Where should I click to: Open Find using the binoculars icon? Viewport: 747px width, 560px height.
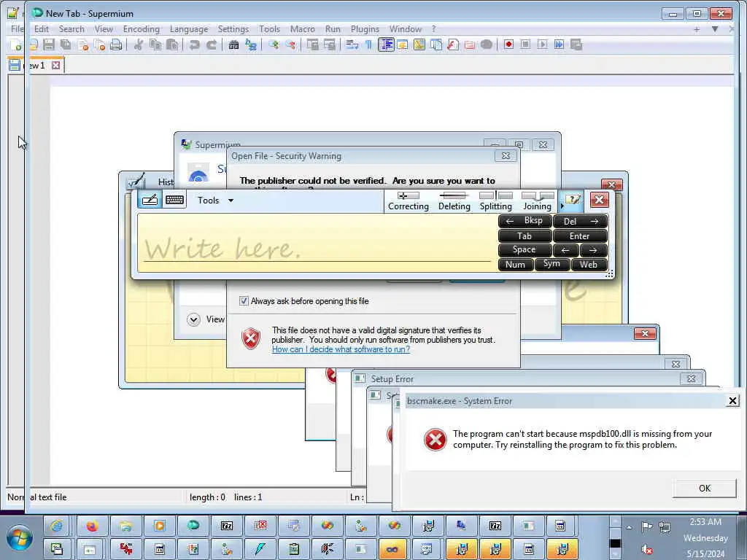pos(233,44)
